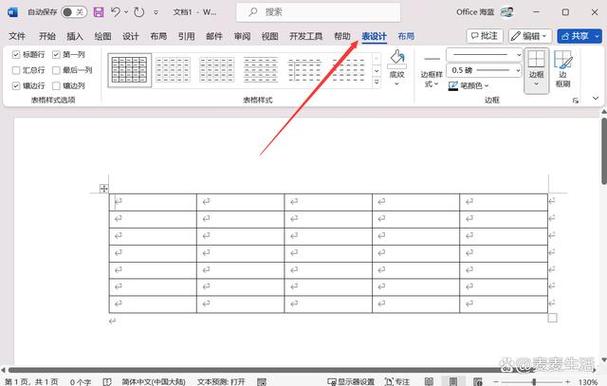Click the 边框 borders grid icon
Image resolution: width=607 pixels, height=386 pixels.
coord(537,59)
